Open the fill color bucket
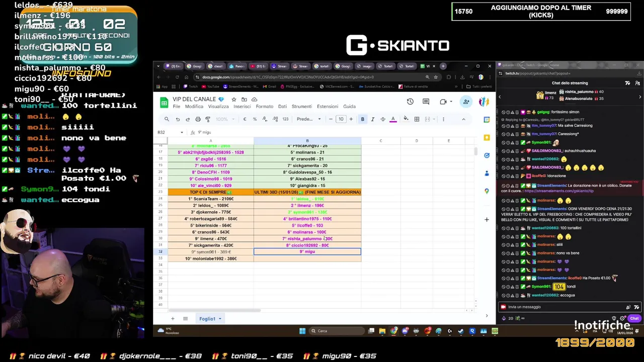Image resolution: width=644 pixels, height=362 pixels. click(x=406, y=119)
